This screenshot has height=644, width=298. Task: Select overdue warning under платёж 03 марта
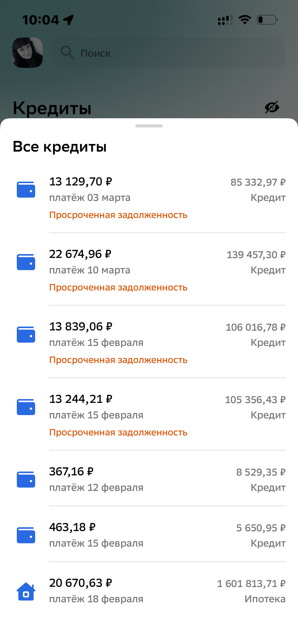point(118,215)
